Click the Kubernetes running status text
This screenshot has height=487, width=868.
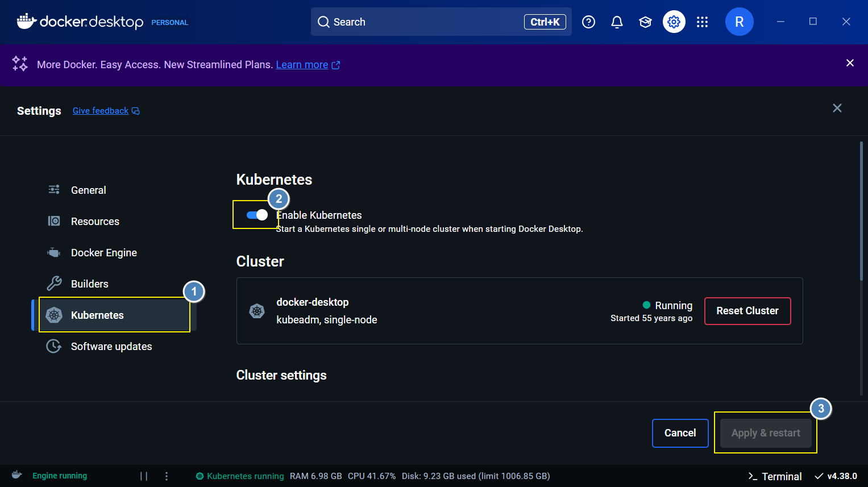(x=245, y=476)
